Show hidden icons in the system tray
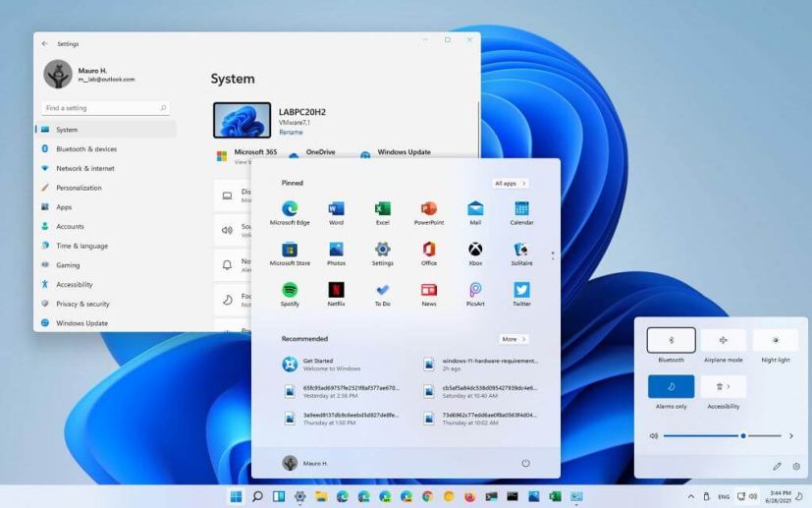The width and height of the screenshot is (812, 508). click(x=691, y=496)
